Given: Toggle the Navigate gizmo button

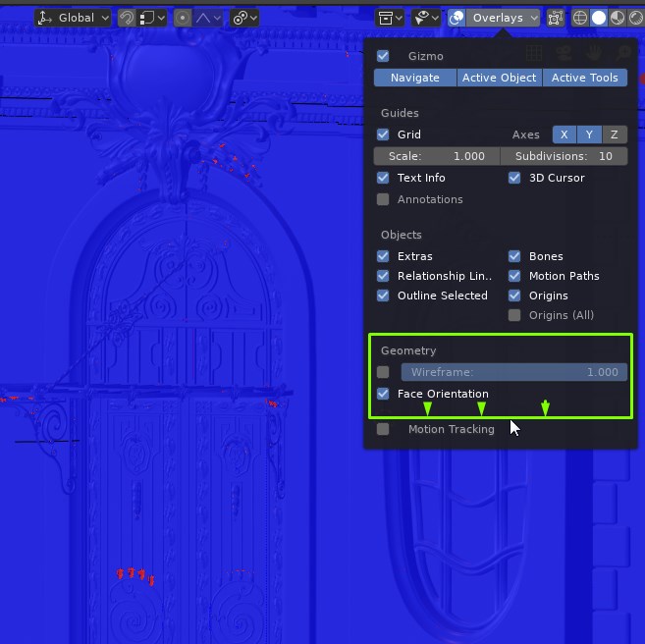Looking at the screenshot, I should (x=415, y=78).
